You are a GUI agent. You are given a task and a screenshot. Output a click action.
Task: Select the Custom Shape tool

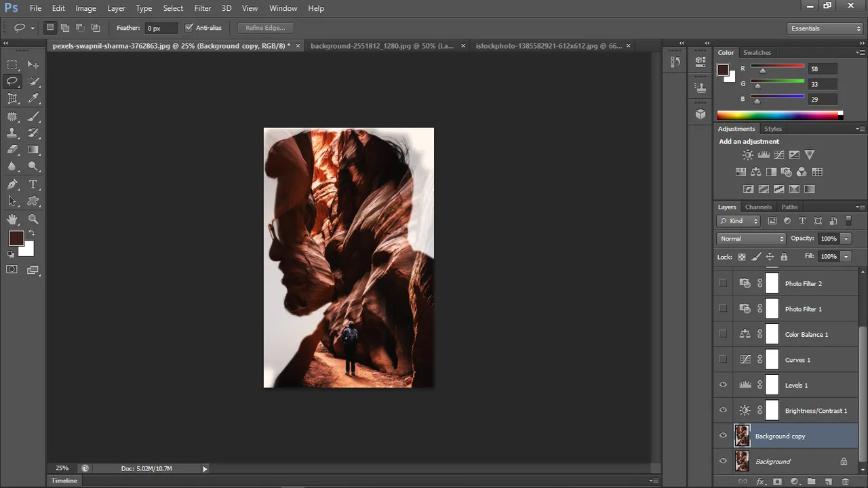pyautogui.click(x=33, y=201)
